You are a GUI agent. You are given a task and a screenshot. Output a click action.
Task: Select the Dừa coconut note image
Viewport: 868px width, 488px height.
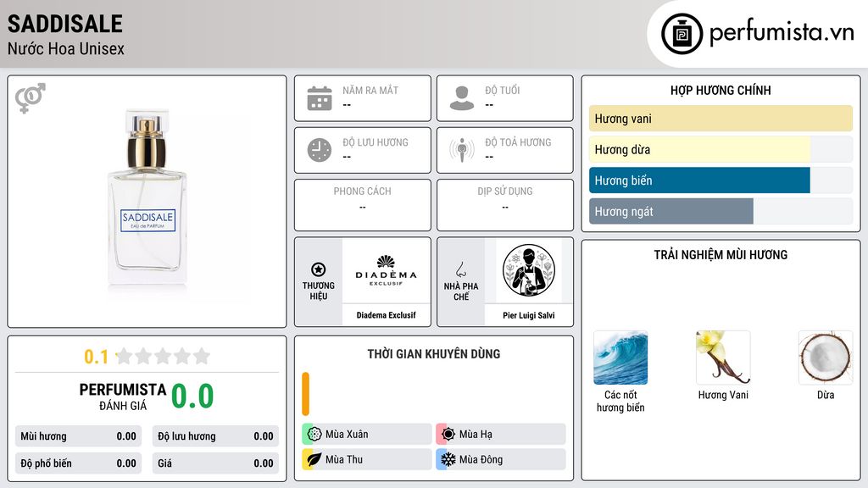pyautogui.click(x=826, y=358)
